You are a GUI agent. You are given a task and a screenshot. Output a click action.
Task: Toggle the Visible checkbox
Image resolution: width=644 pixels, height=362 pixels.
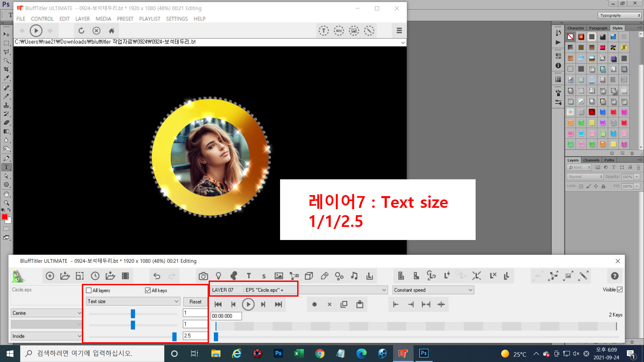620,290
